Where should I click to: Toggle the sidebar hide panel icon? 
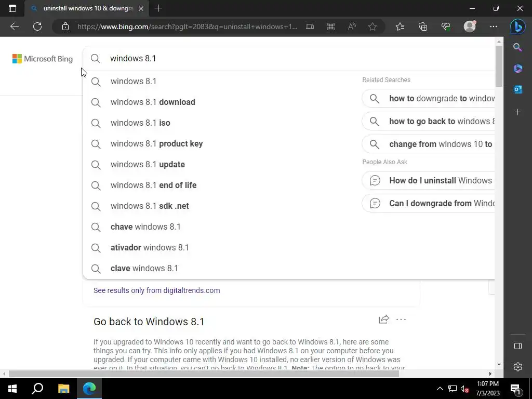[x=518, y=345]
